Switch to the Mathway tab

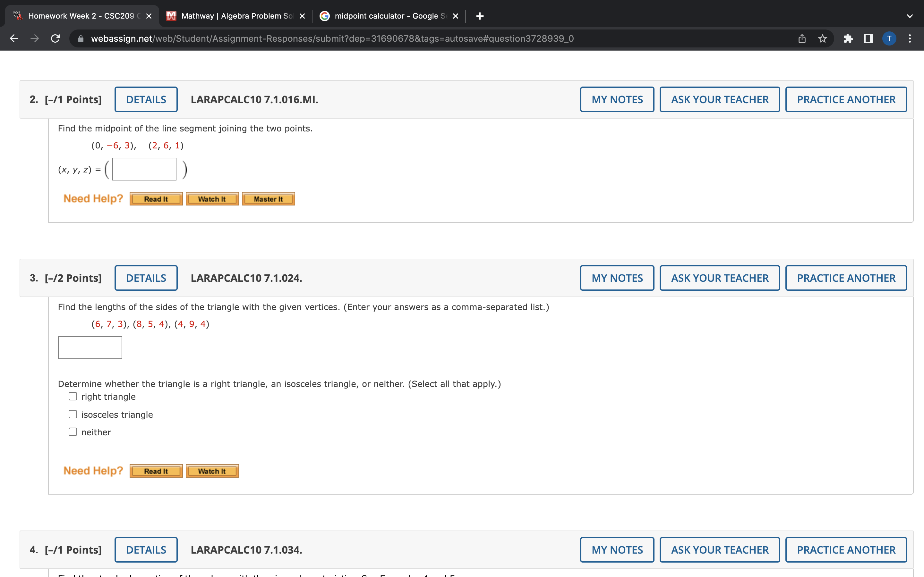235,16
